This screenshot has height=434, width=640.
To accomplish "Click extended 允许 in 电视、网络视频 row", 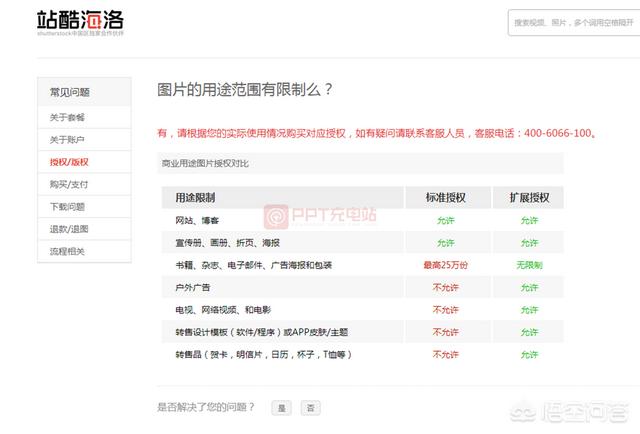I will (x=529, y=310).
